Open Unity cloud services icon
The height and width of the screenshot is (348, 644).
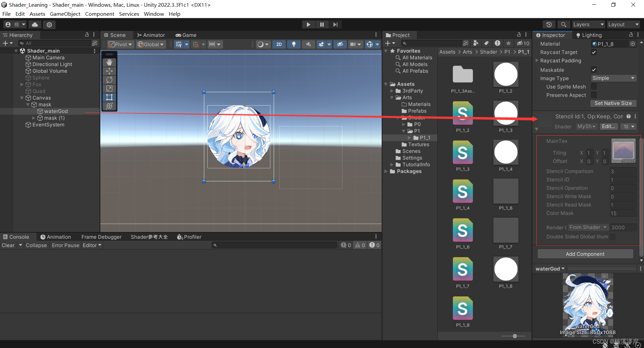point(35,24)
